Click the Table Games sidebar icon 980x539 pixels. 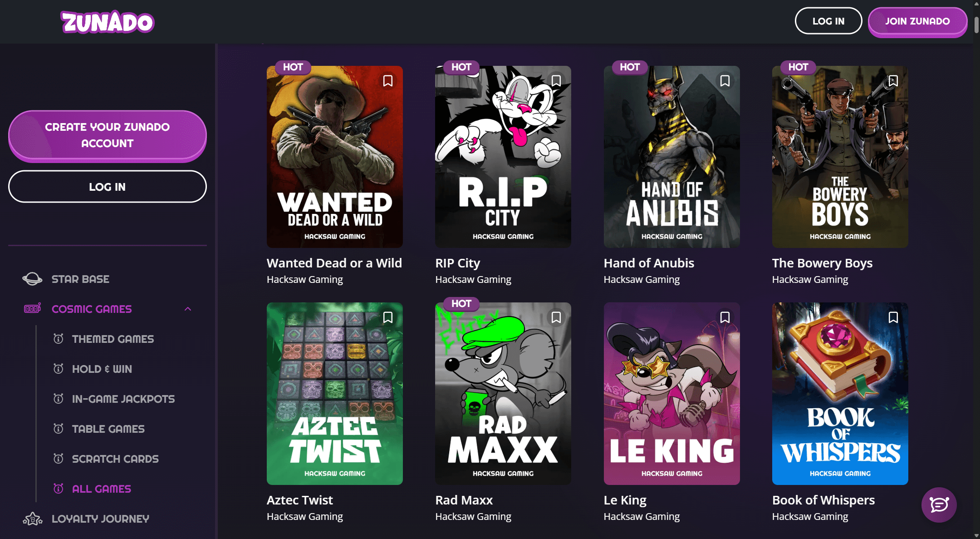point(59,429)
